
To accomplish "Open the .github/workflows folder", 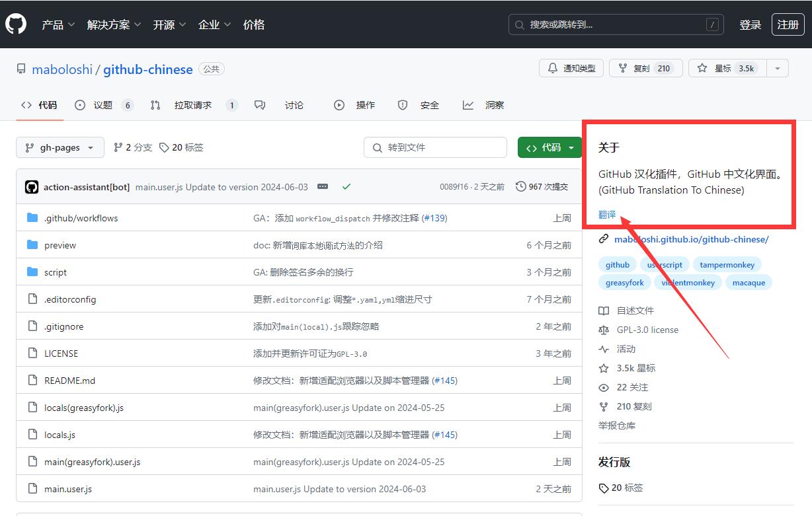I will [81, 218].
